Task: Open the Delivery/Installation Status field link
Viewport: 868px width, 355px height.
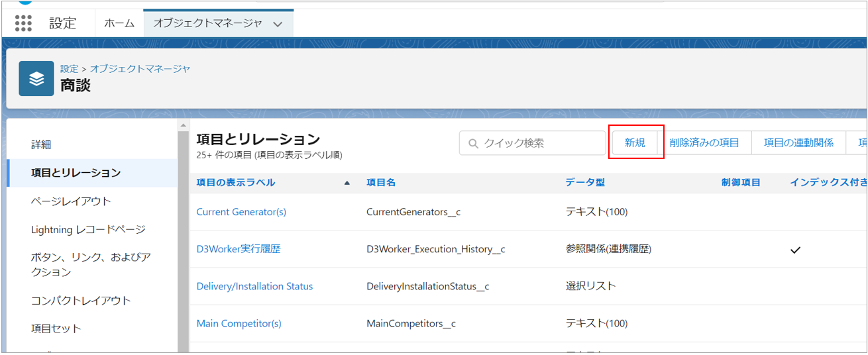Action: click(254, 286)
